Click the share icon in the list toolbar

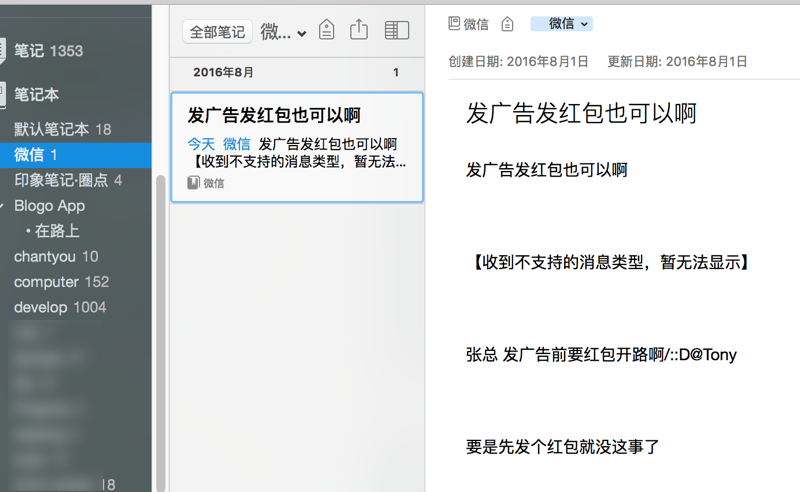pos(359,29)
